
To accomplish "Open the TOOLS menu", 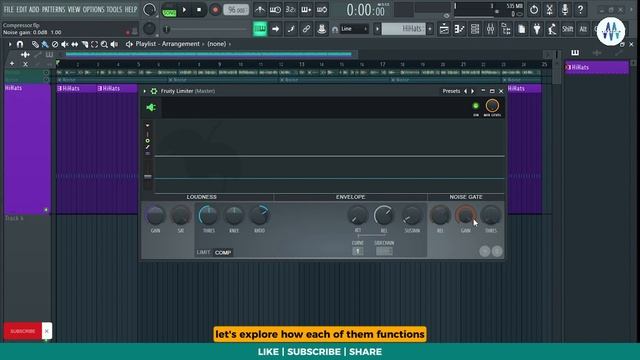I will [x=114, y=9].
